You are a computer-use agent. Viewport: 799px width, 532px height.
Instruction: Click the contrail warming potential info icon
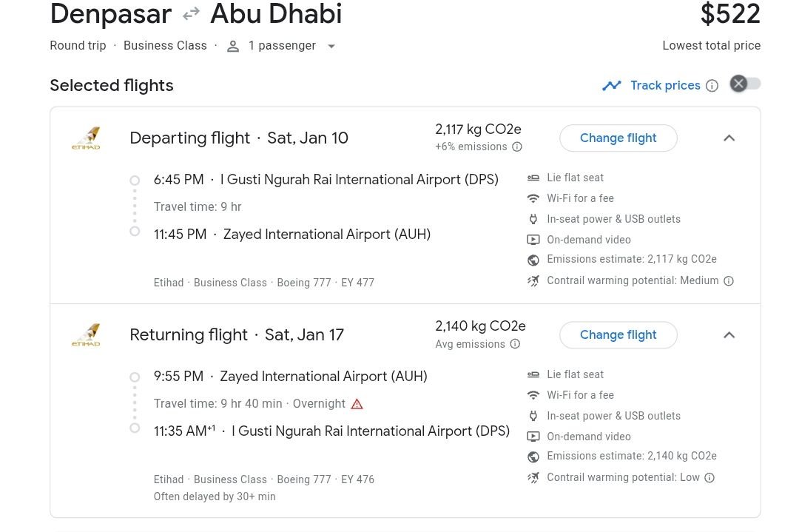point(729,280)
